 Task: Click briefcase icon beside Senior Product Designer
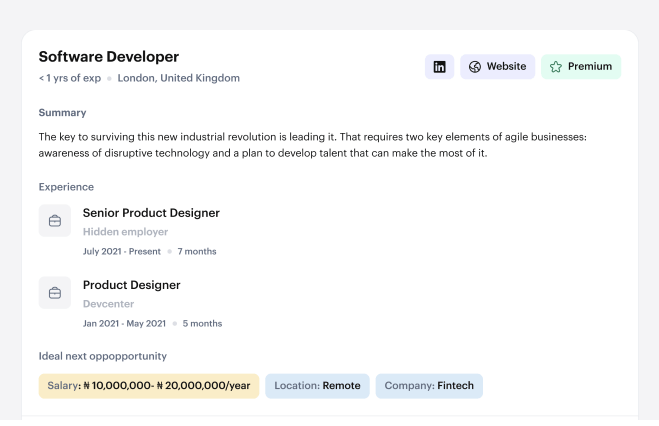click(x=55, y=221)
